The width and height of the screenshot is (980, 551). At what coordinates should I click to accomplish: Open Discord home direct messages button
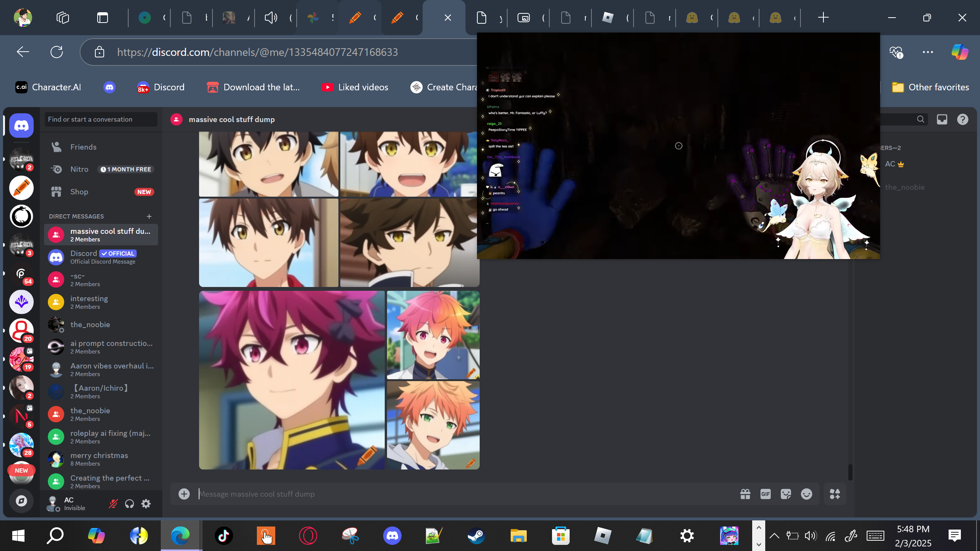click(x=21, y=126)
